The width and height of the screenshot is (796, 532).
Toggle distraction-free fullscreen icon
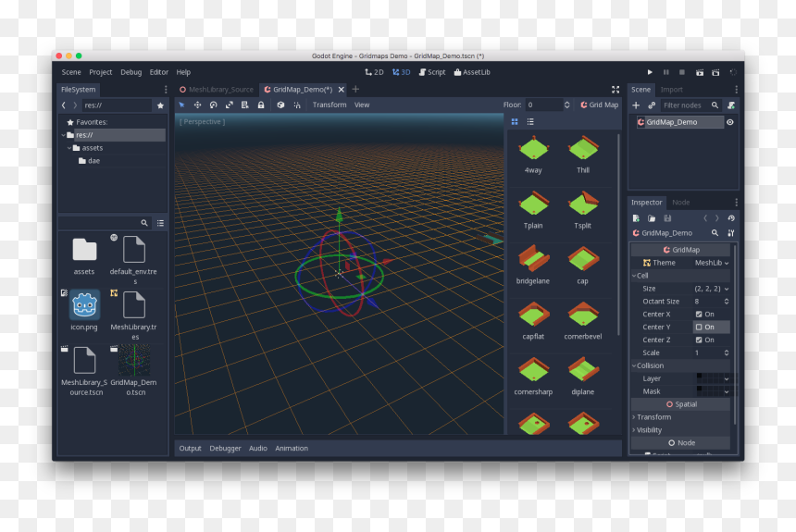(x=616, y=90)
